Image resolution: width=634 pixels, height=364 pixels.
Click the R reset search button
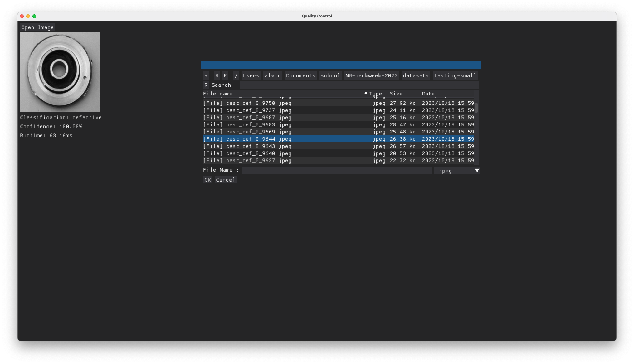(x=206, y=85)
